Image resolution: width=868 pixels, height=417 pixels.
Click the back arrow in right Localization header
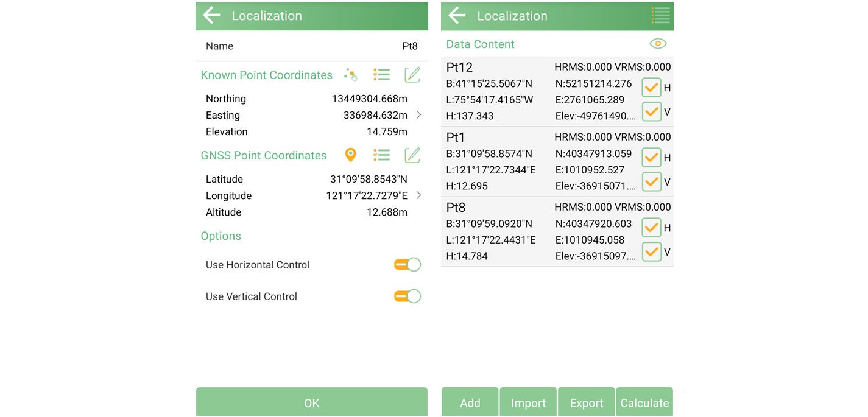click(457, 16)
